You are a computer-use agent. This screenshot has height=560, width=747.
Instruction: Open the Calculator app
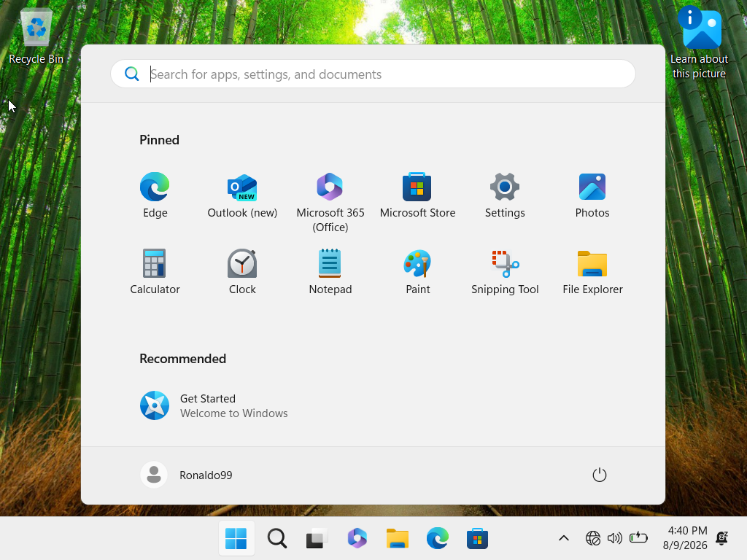[x=155, y=272]
